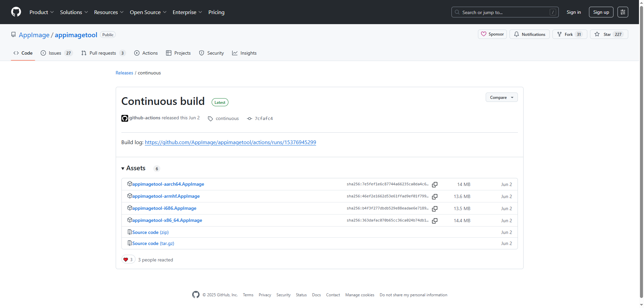Download appimagetool-x86_64.AppImage
644x308 pixels.
click(x=167, y=220)
